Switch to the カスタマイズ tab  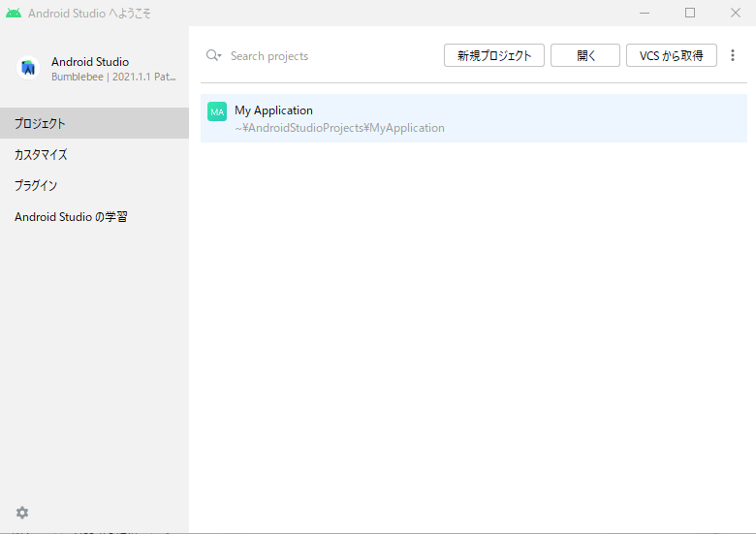click(x=95, y=155)
